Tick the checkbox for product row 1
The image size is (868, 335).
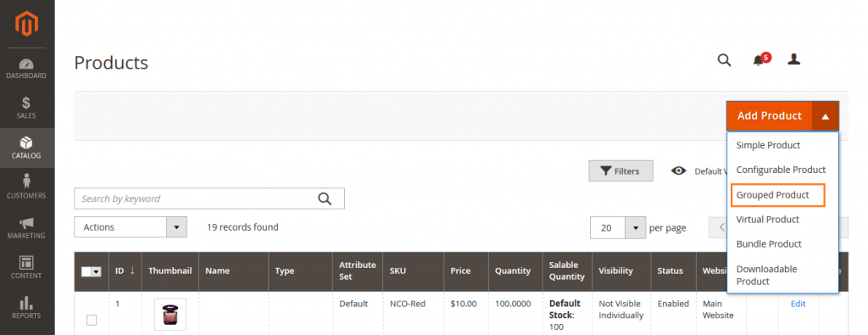point(92,320)
